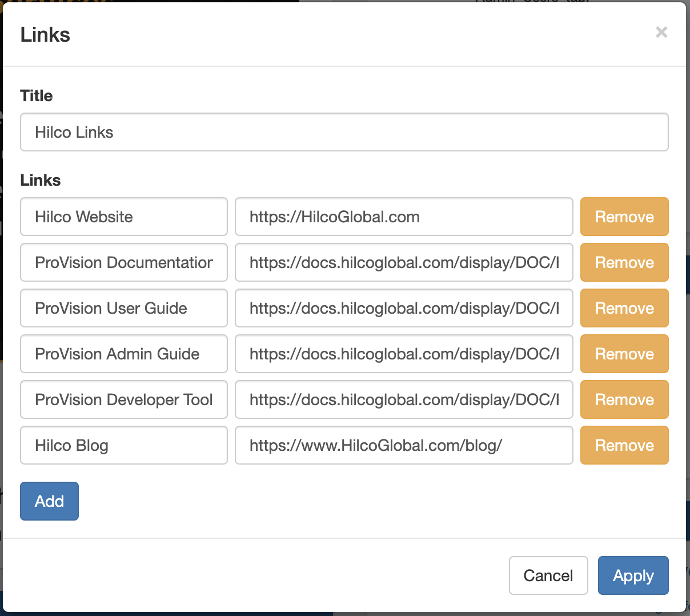The width and height of the screenshot is (690, 616).
Task: Edit the https://HilcoGlobal.com URL field
Action: (x=403, y=217)
